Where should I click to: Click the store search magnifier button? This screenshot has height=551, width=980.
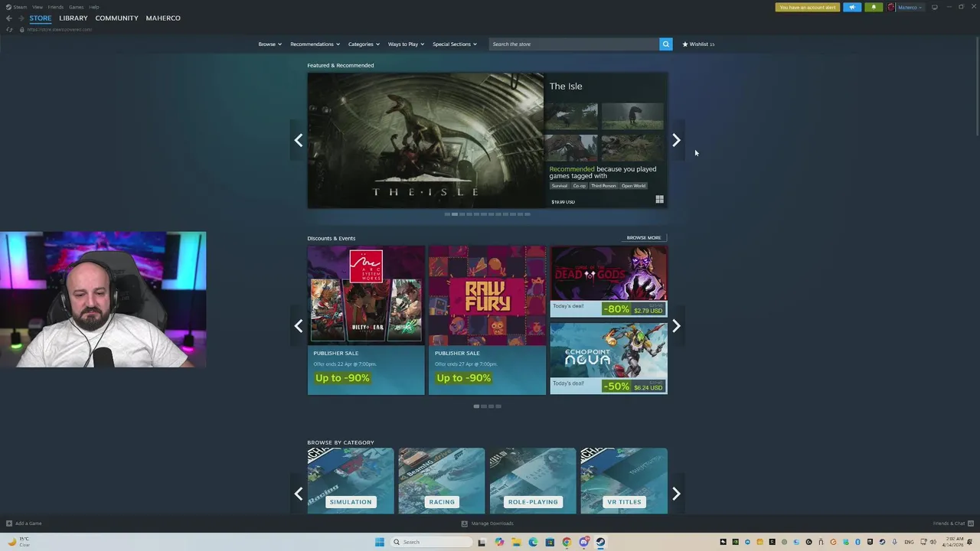click(x=666, y=44)
